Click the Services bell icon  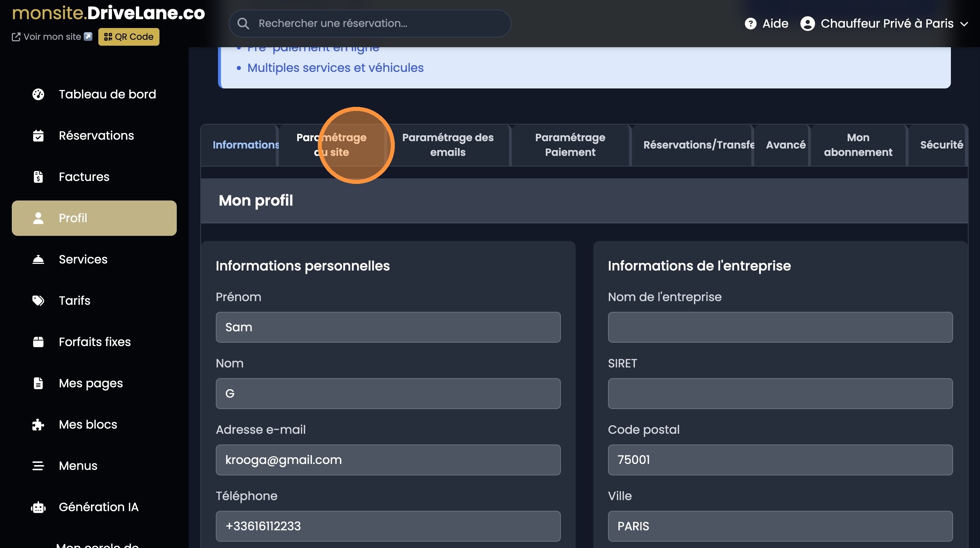point(38,259)
